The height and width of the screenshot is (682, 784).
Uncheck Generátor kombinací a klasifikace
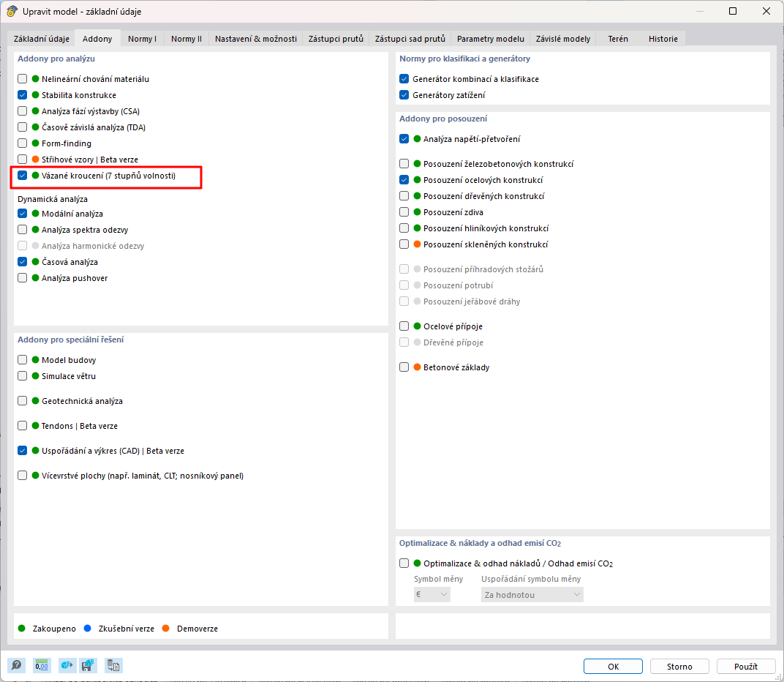click(404, 78)
